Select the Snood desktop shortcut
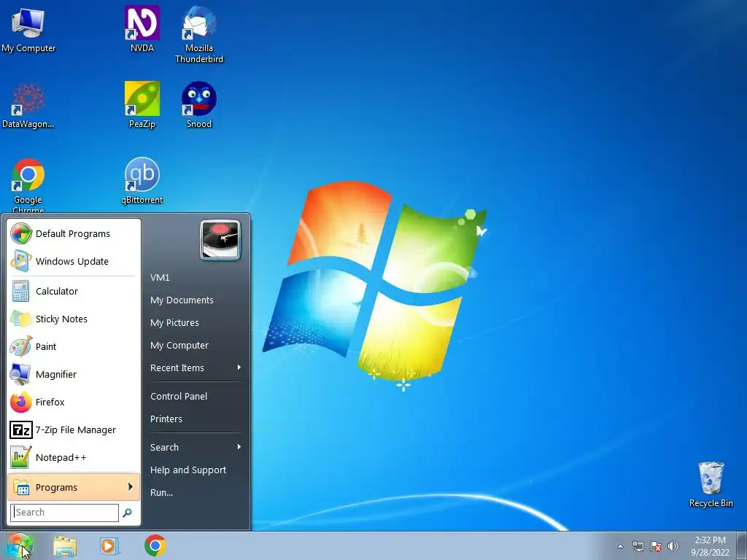Viewport: 747px width, 560px height. pos(199,105)
